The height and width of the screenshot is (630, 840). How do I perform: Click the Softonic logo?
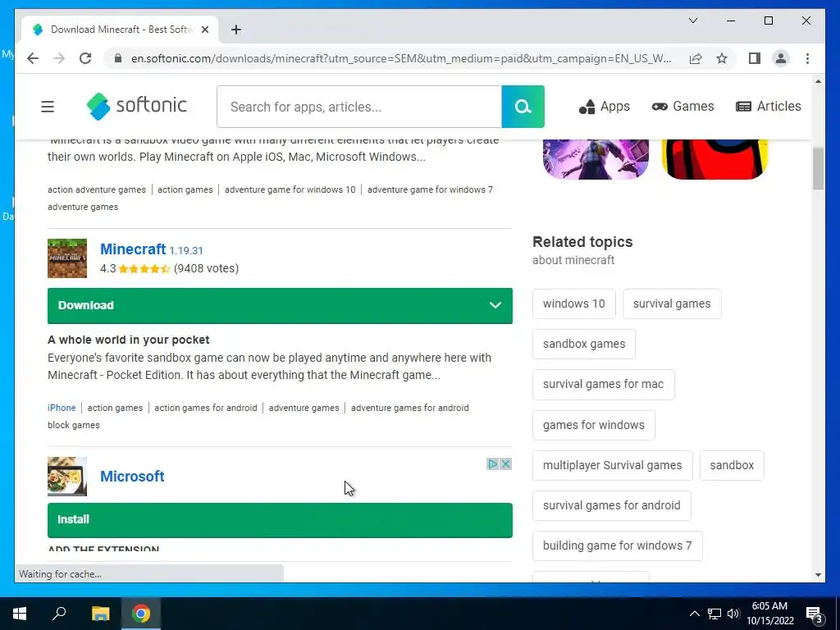pos(137,106)
